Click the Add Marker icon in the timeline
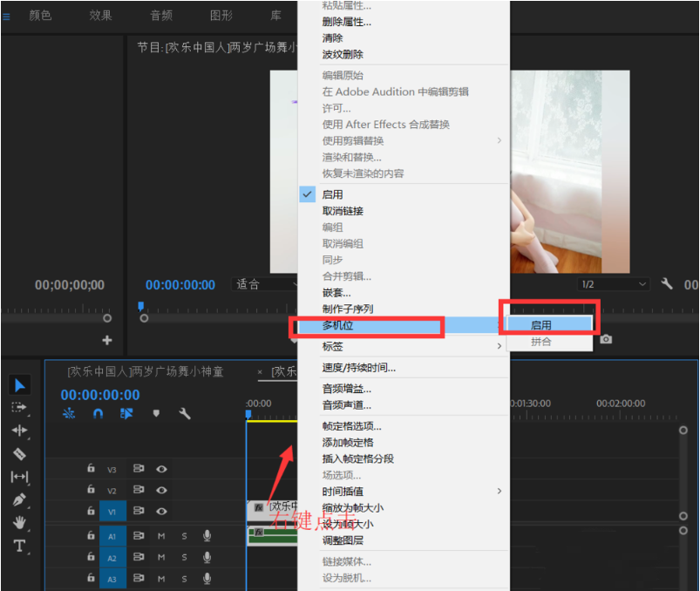 (155, 413)
